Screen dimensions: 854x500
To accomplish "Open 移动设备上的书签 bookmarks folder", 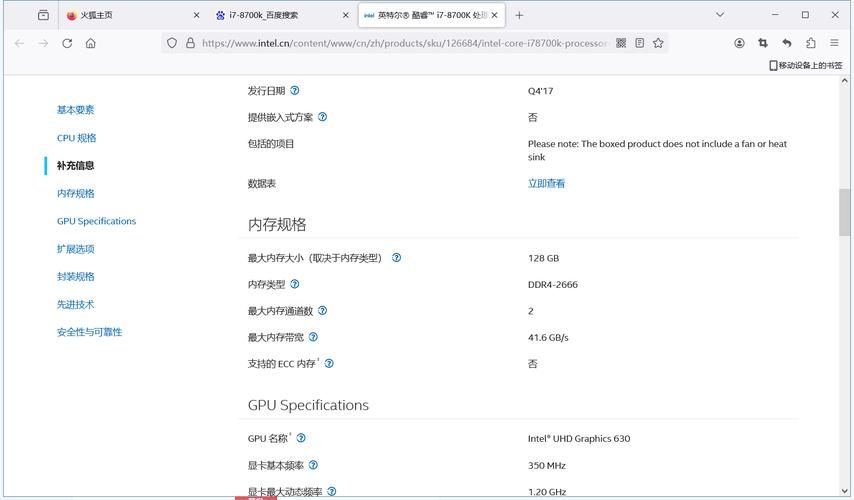I will pyautogui.click(x=806, y=65).
